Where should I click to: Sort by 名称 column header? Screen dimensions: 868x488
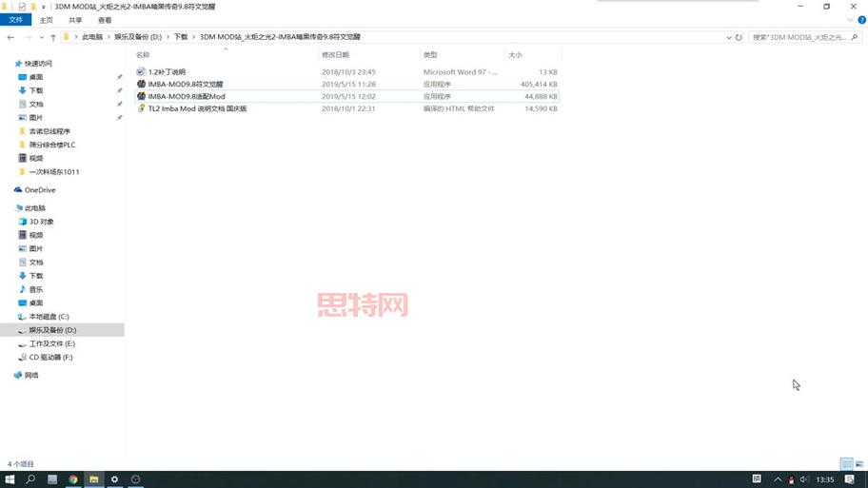(x=143, y=55)
